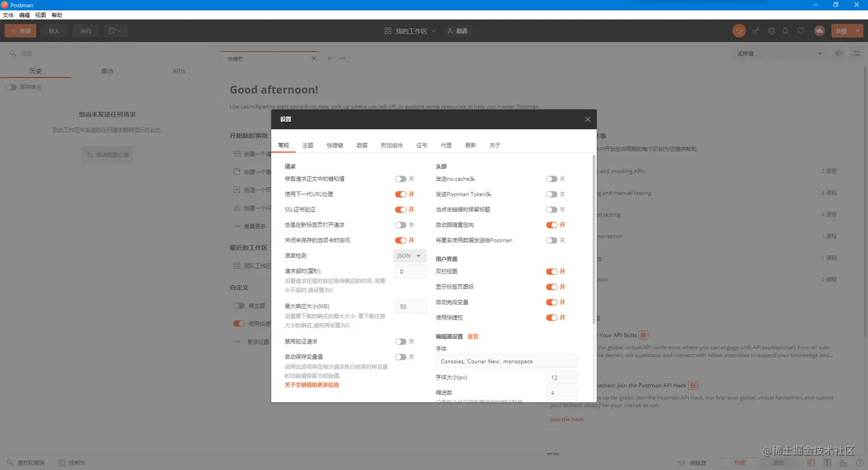The width and height of the screenshot is (868, 470).
Task: Open the 文件 menu
Action: (8, 15)
